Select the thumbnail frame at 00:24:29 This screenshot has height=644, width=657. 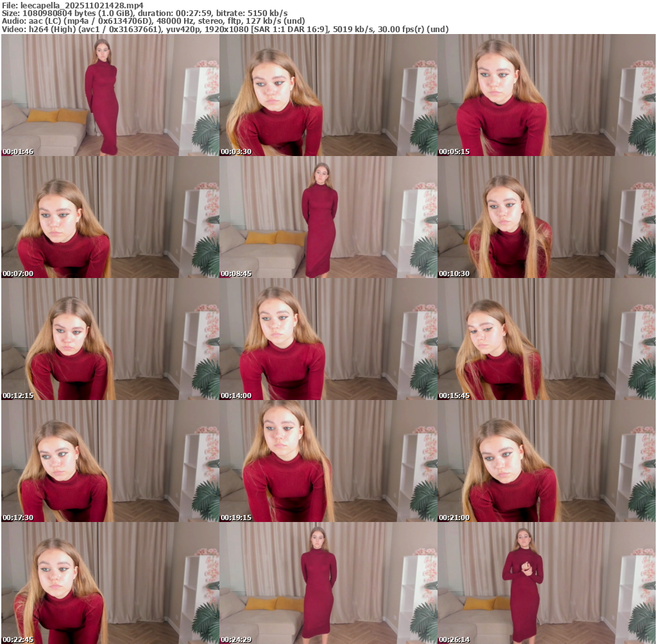tap(328, 583)
